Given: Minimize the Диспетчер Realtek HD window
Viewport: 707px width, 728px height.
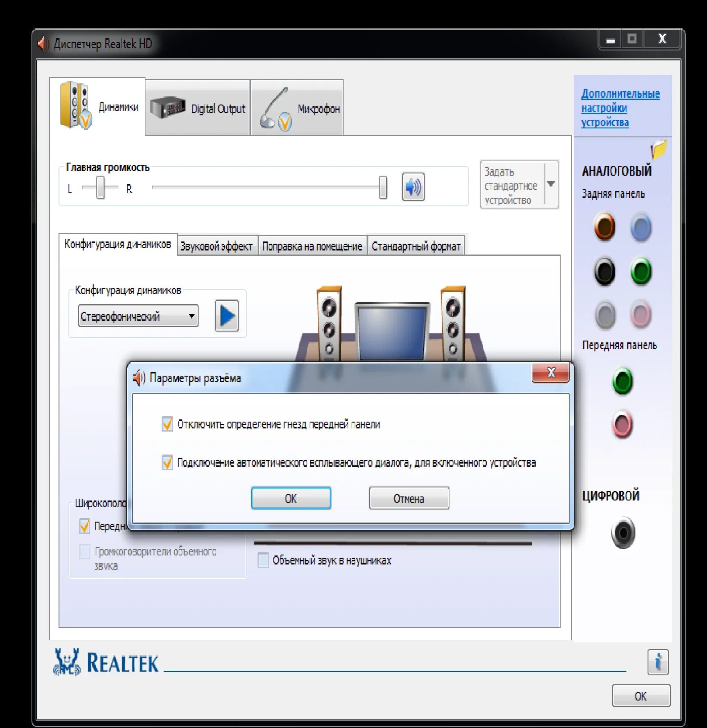Looking at the screenshot, I should coord(611,40).
